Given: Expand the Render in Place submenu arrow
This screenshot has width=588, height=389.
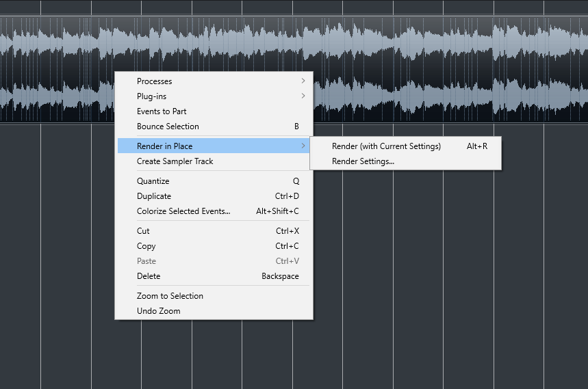Looking at the screenshot, I should [303, 146].
